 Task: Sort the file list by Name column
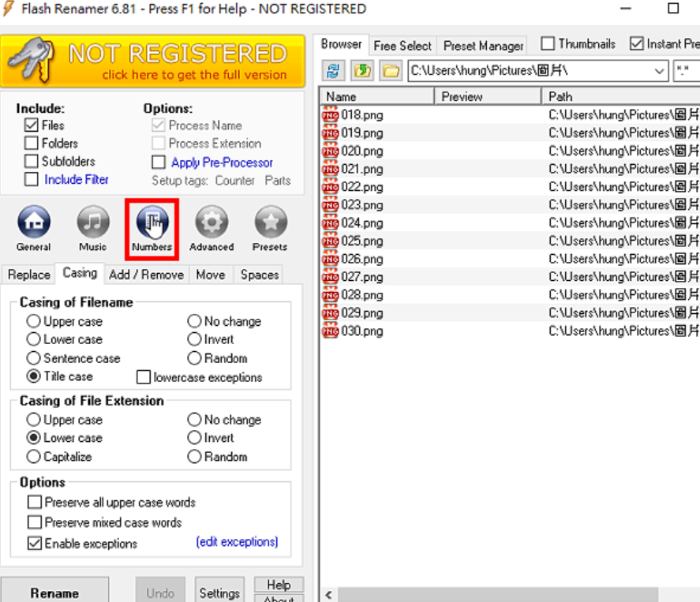(377, 96)
